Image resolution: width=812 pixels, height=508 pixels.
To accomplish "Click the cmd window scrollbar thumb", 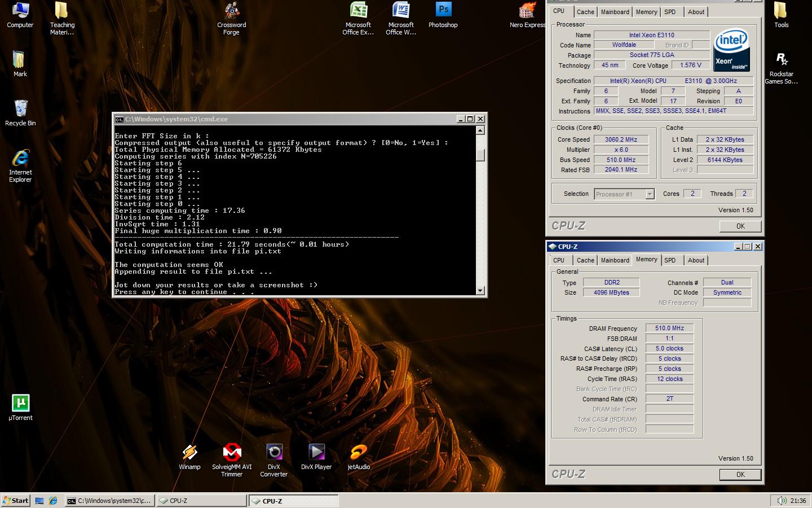I will tap(480, 155).
